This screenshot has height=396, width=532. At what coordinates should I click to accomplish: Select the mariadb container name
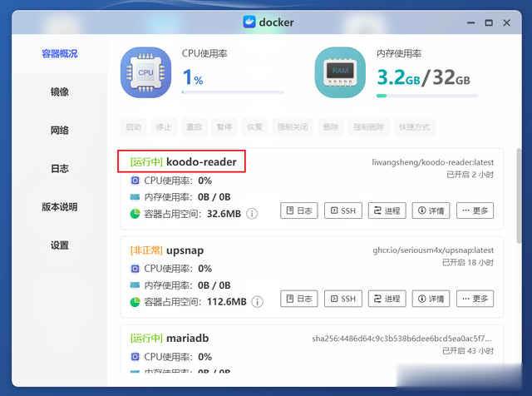pyautogui.click(x=187, y=339)
